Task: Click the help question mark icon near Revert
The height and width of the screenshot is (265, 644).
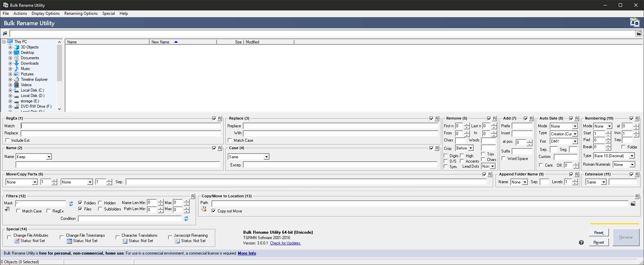Action: point(581,242)
